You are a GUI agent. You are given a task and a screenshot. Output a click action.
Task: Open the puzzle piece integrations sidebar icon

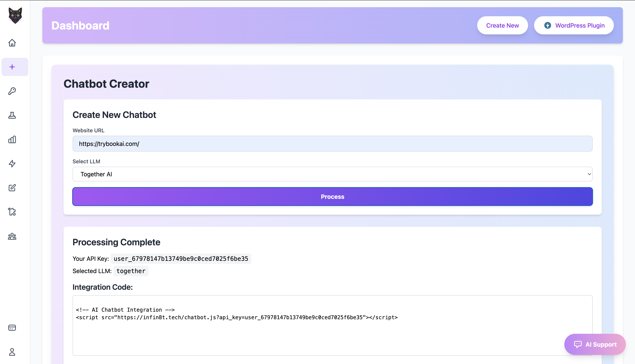pyautogui.click(x=12, y=212)
